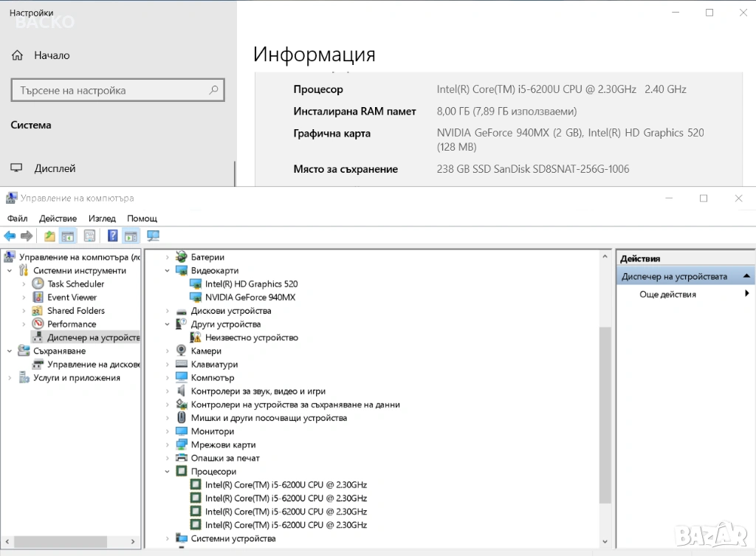Open the Действие menu
Image resolution: width=756 pixels, height=556 pixels.
[58, 219]
